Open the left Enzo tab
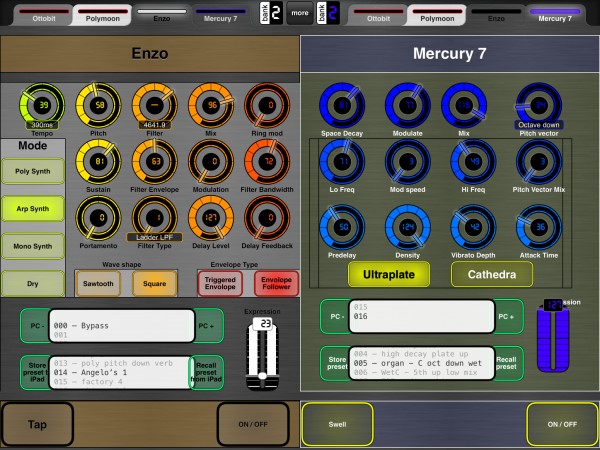This screenshot has width=600, height=450. pos(161,15)
